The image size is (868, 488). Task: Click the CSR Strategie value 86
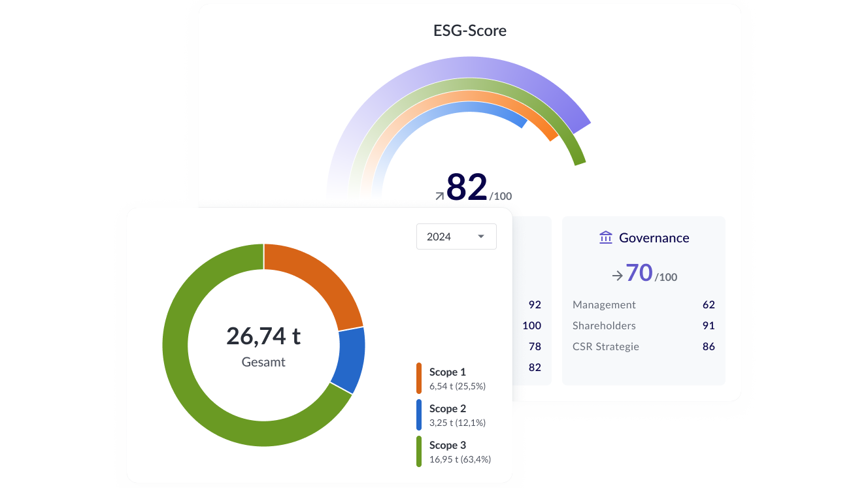point(709,347)
